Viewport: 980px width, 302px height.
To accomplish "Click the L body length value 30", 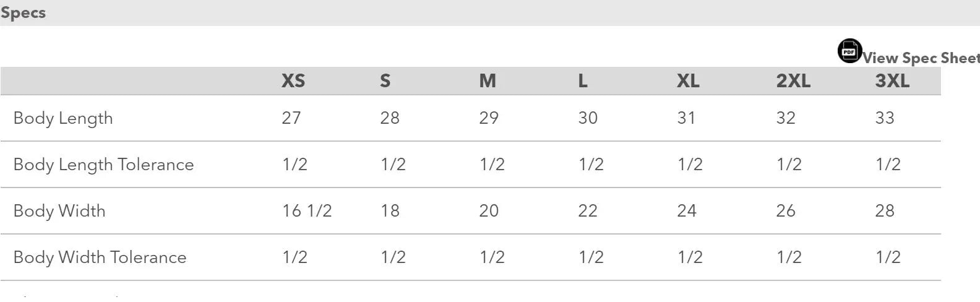I will (x=588, y=118).
